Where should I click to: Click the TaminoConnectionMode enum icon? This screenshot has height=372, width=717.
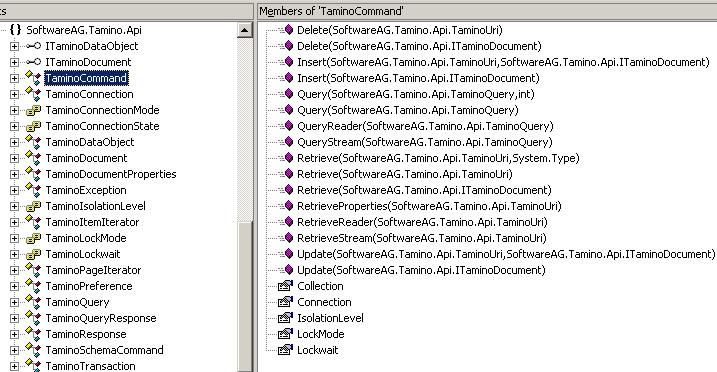coord(33,110)
